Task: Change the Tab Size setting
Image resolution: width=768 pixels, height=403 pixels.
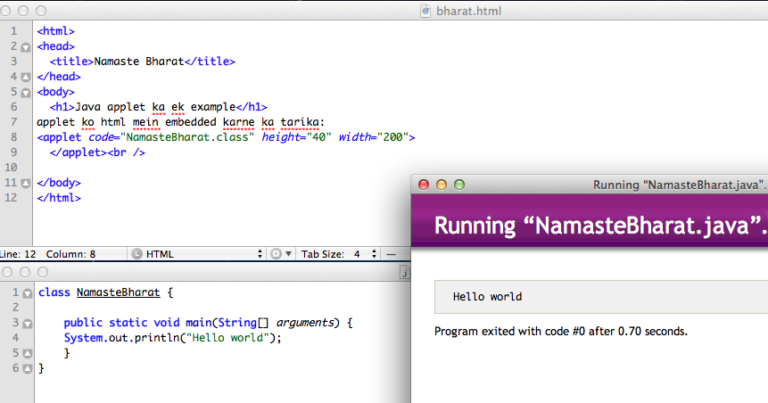Action: click(x=340, y=254)
